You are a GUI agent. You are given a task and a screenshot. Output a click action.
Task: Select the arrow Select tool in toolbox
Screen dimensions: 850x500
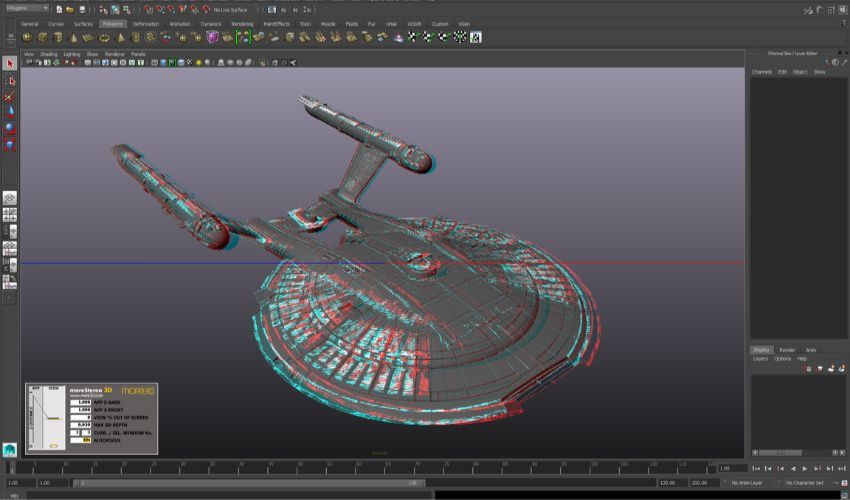point(10,63)
